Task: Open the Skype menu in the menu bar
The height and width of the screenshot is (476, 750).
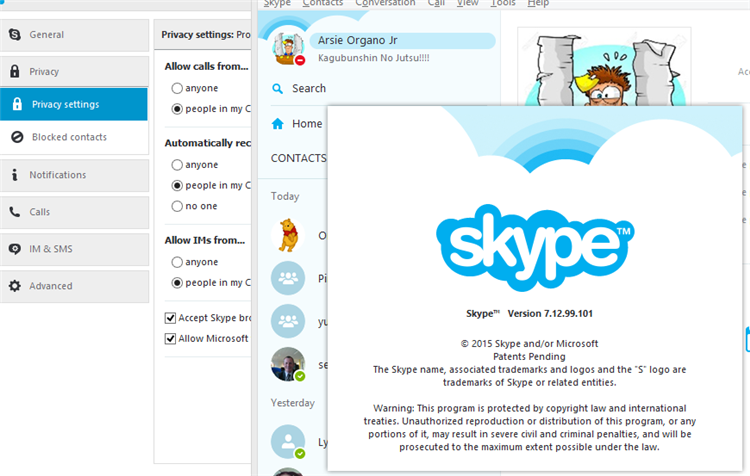Action: pos(277,3)
